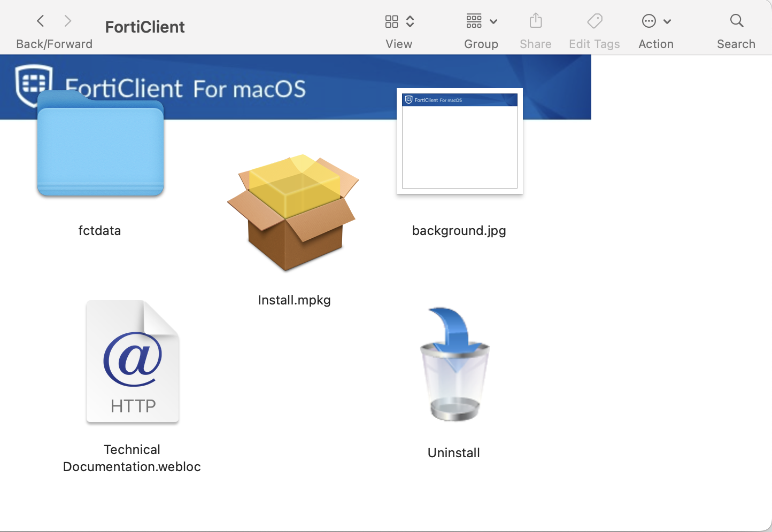Expand the Group dropdown chevron

[493, 22]
